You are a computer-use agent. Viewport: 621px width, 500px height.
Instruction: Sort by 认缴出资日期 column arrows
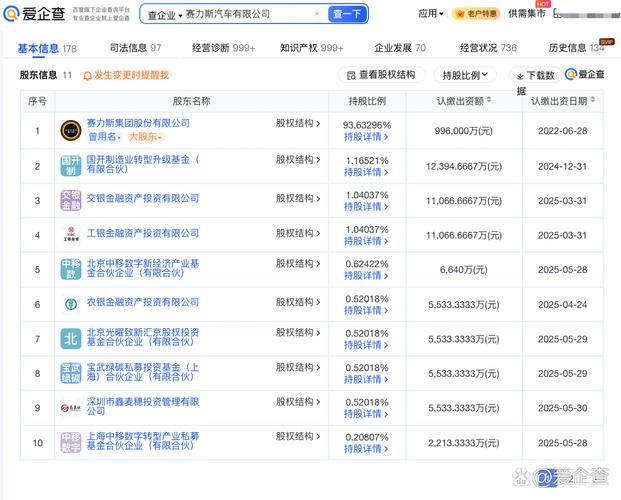592,100
